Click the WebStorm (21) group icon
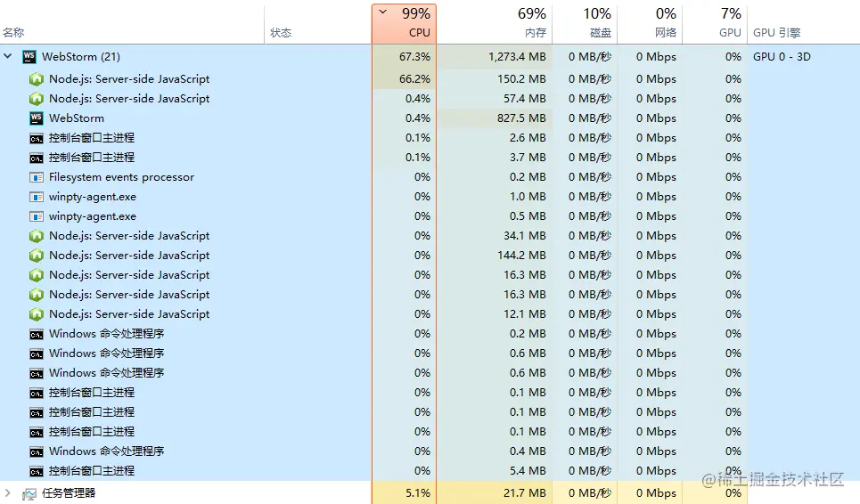The image size is (860, 504). [x=29, y=56]
